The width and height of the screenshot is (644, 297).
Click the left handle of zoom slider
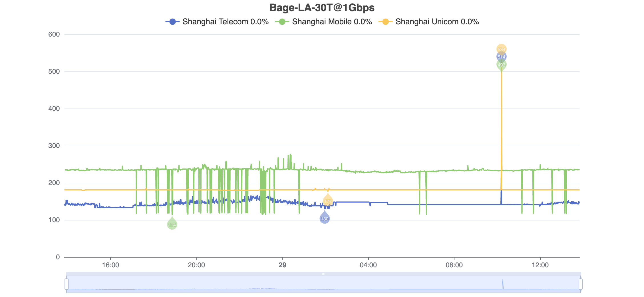click(67, 284)
